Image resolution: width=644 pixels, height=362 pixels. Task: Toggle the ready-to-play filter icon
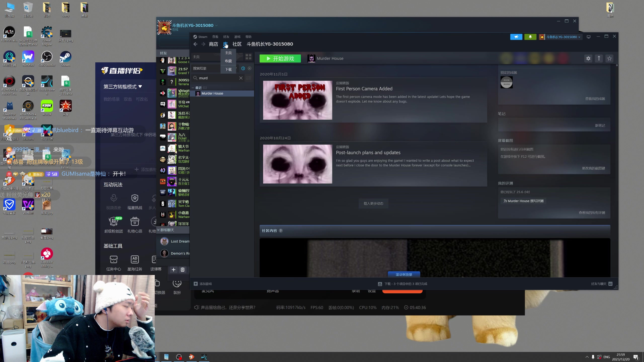[x=250, y=68]
